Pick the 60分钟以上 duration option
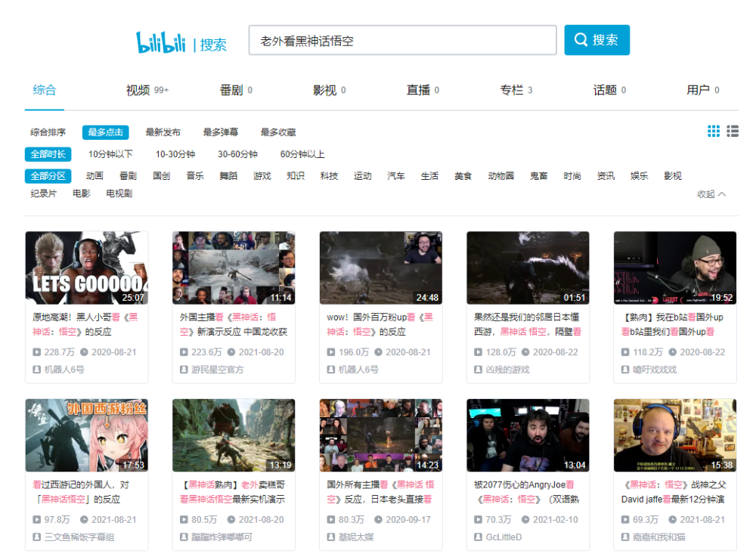Image resolution: width=756 pixels, height=557 pixels. coord(302,154)
